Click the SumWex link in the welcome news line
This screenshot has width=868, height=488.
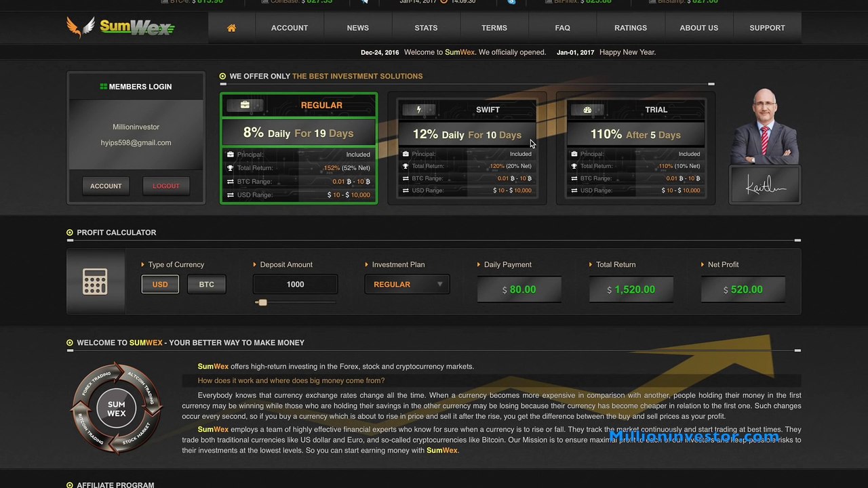pyautogui.click(x=460, y=52)
